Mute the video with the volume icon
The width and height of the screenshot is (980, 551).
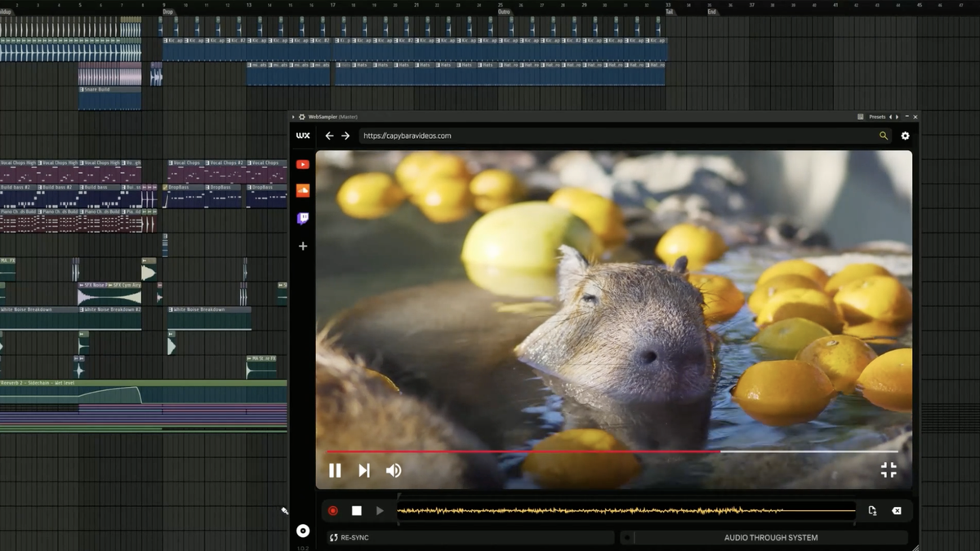(393, 470)
